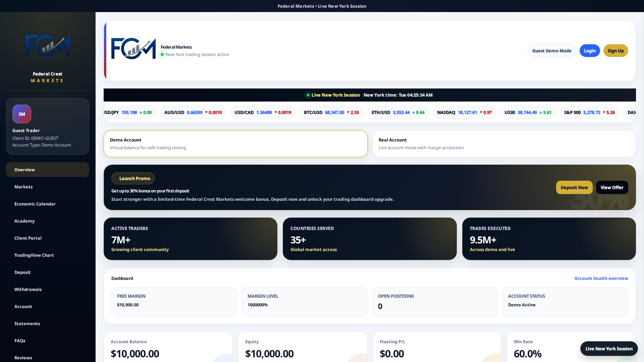
Task: Click the US30 ticker chip
Action: (528, 112)
